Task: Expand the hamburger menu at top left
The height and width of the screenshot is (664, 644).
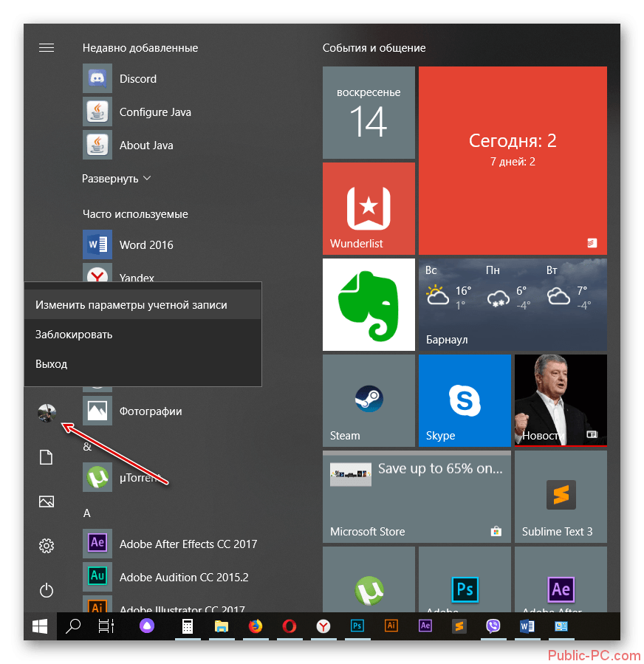Action: pyautogui.click(x=47, y=48)
